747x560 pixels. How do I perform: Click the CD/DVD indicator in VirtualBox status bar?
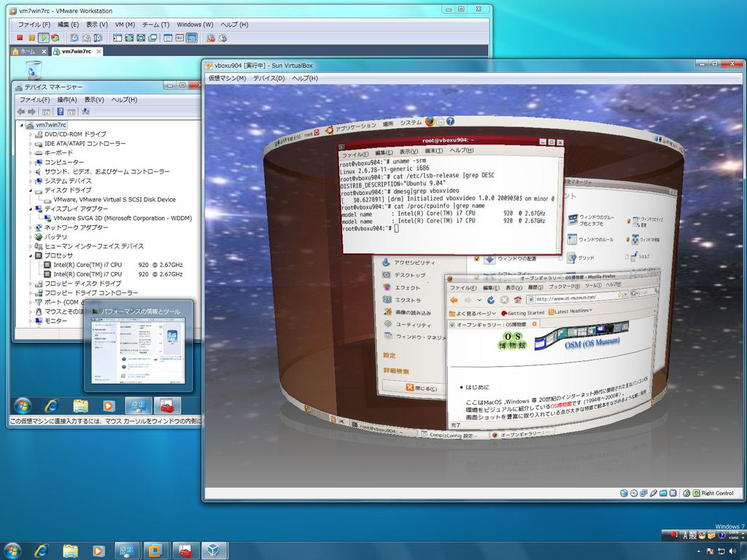[634, 494]
